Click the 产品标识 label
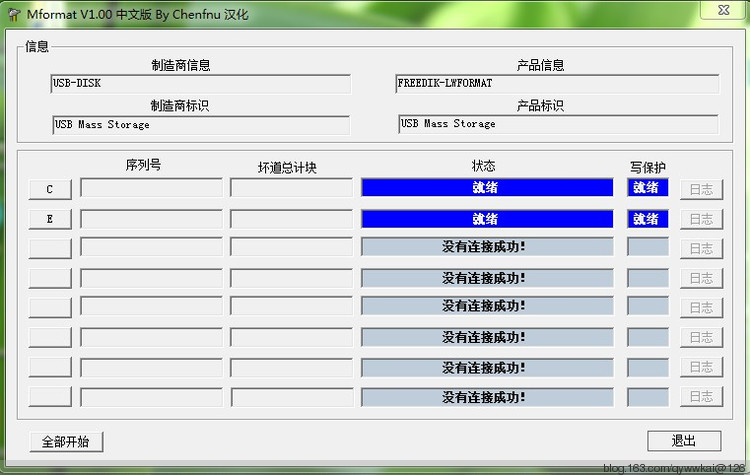This screenshot has height=475, width=750. click(540, 106)
